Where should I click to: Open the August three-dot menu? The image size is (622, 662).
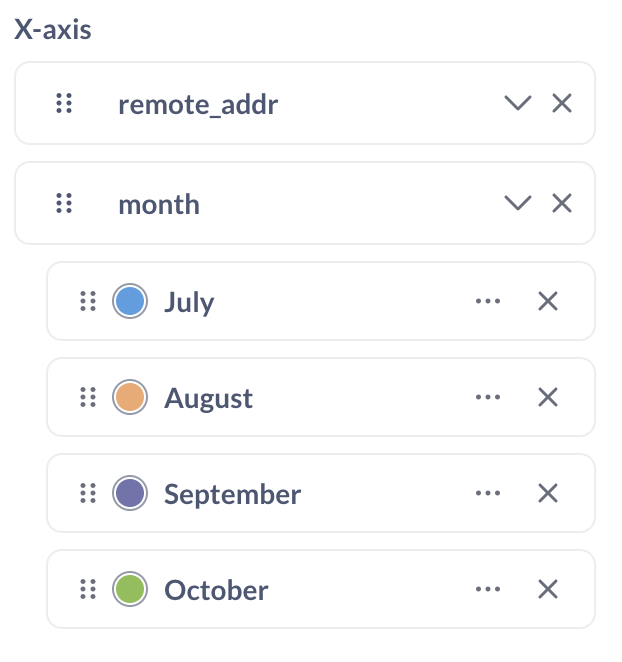(488, 397)
